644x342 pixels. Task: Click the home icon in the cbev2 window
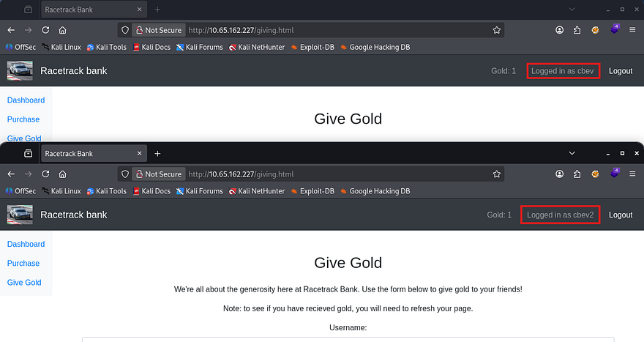pos(63,174)
